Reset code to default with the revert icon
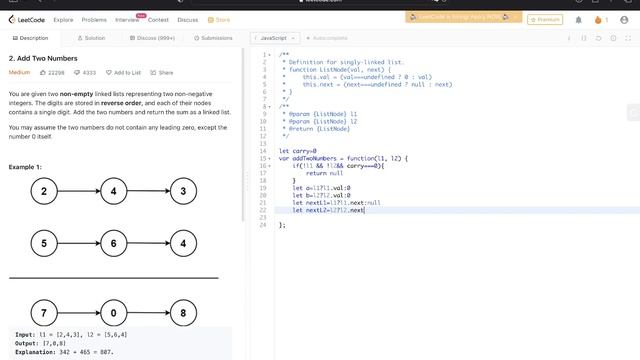Screen dimensions: 640x360 pos(598,38)
